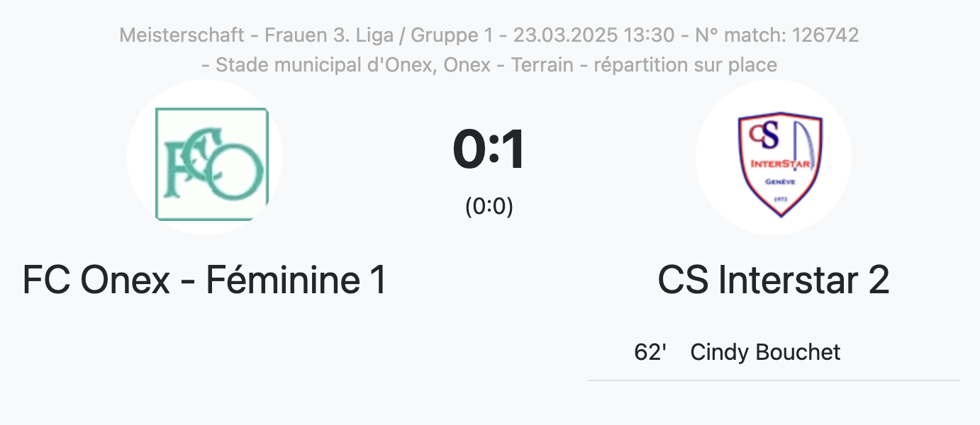
Task: Click the Genève text on the crest
Action: (x=779, y=182)
